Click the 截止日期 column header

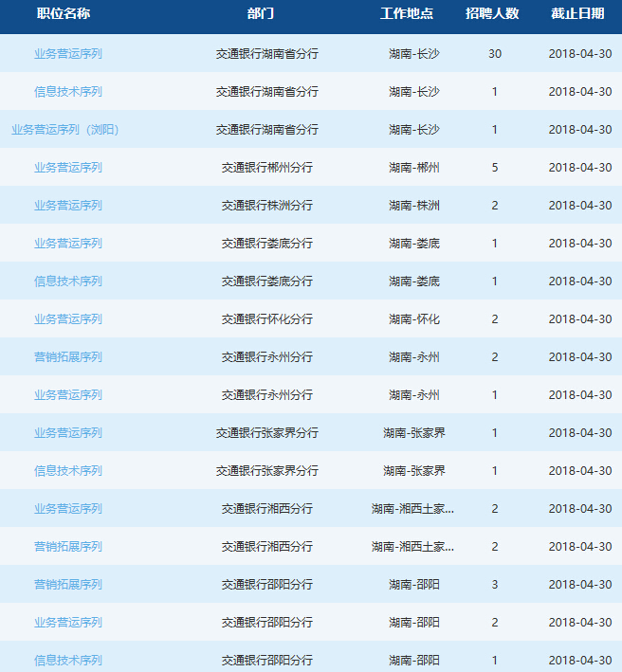pyautogui.click(x=577, y=13)
